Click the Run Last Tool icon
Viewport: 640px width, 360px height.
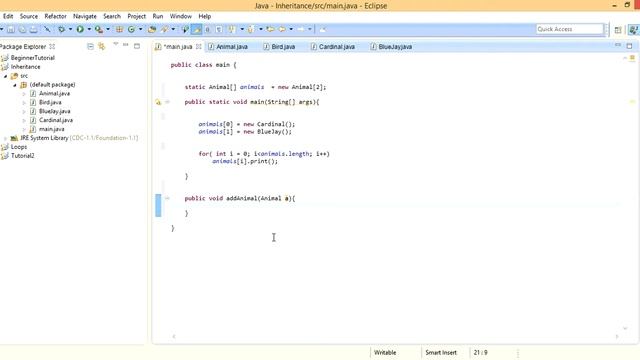point(98,29)
